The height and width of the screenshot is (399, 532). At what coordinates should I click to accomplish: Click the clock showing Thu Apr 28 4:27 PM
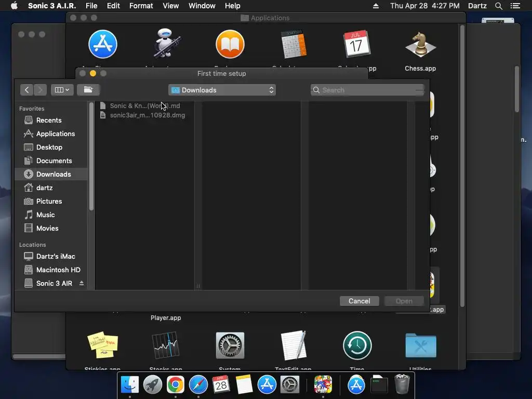coord(425,6)
